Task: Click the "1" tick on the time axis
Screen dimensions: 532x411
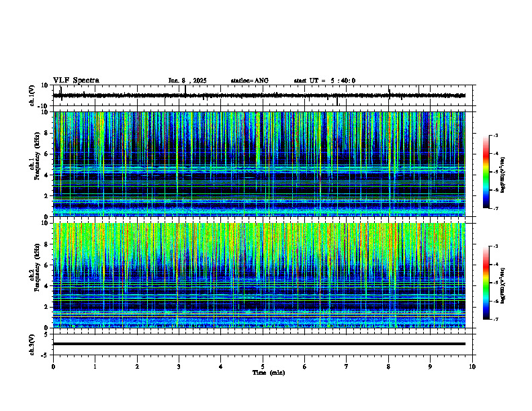Action: tap(95, 367)
